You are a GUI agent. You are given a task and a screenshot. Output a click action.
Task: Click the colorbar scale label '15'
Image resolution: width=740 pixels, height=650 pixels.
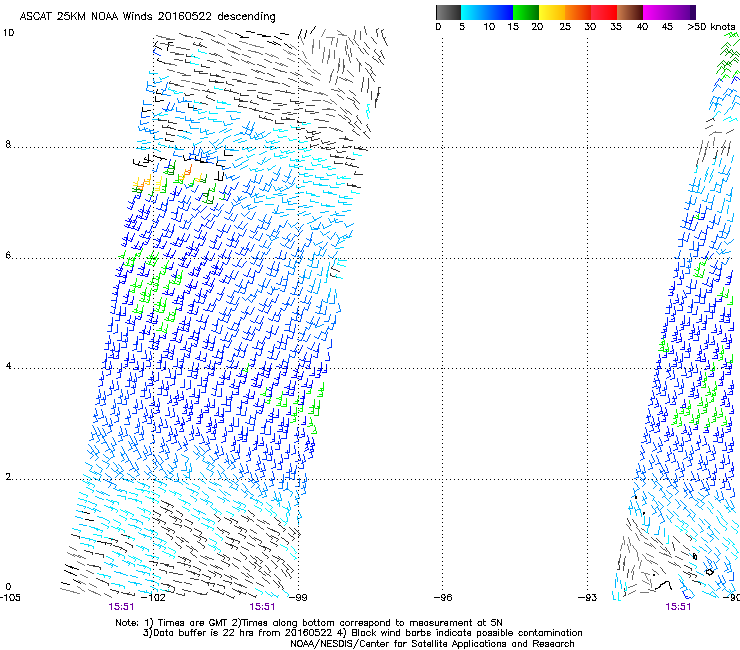pyautogui.click(x=513, y=27)
